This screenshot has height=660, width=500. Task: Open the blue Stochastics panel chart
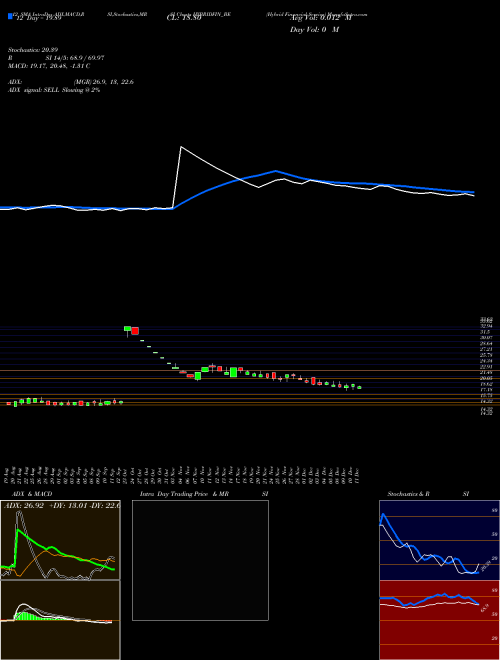[x=439, y=540]
